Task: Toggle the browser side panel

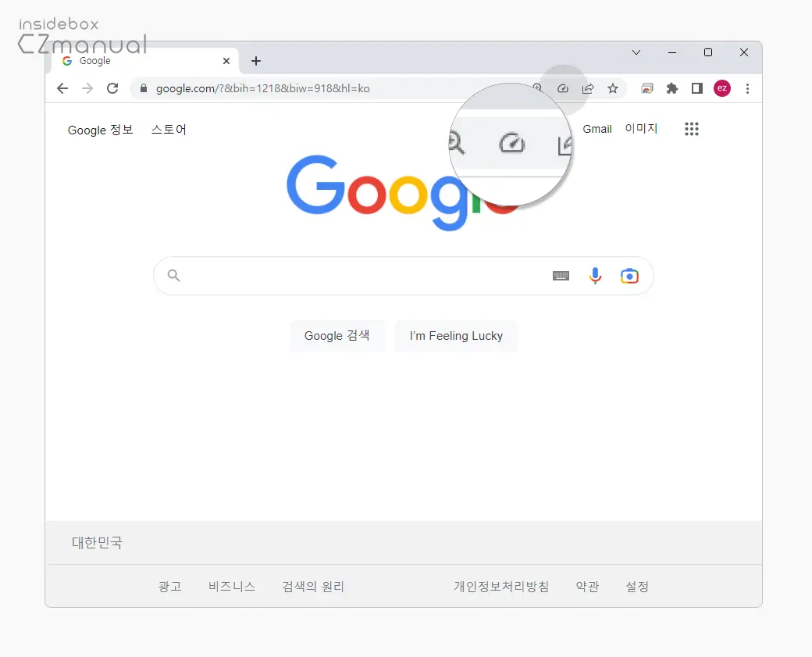Action: click(697, 88)
